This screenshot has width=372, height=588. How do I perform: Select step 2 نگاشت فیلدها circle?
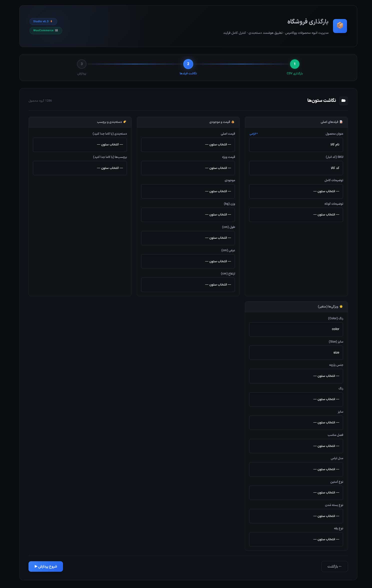188,64
